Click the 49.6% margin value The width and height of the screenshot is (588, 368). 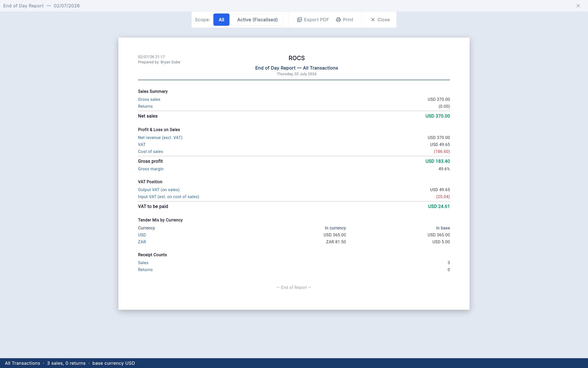click(444, 169)
